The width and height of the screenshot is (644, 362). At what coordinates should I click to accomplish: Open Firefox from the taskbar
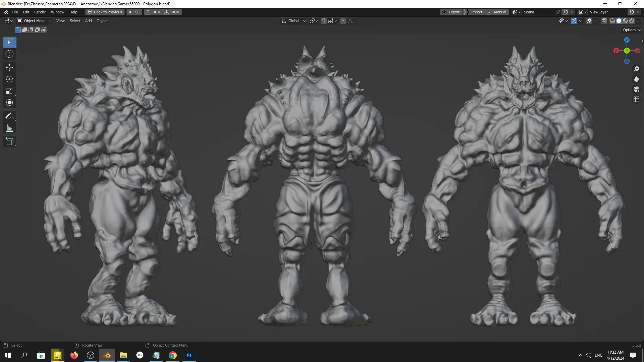[74, 355]
